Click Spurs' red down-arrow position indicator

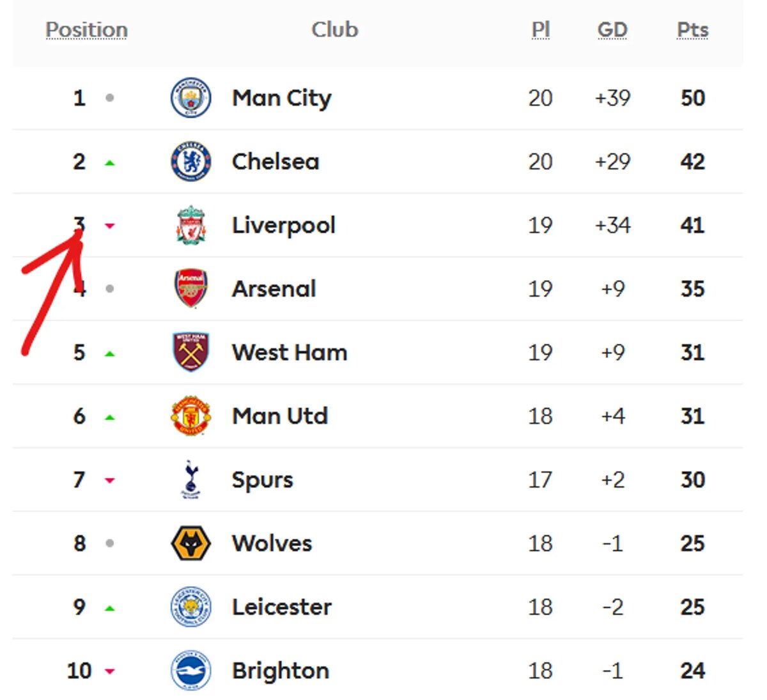[110, 480]
